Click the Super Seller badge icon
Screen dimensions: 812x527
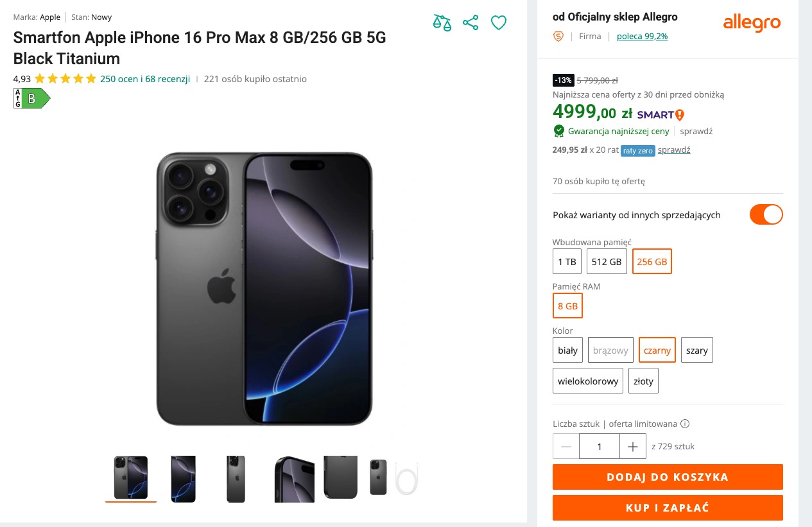click(x=558, y=37)
